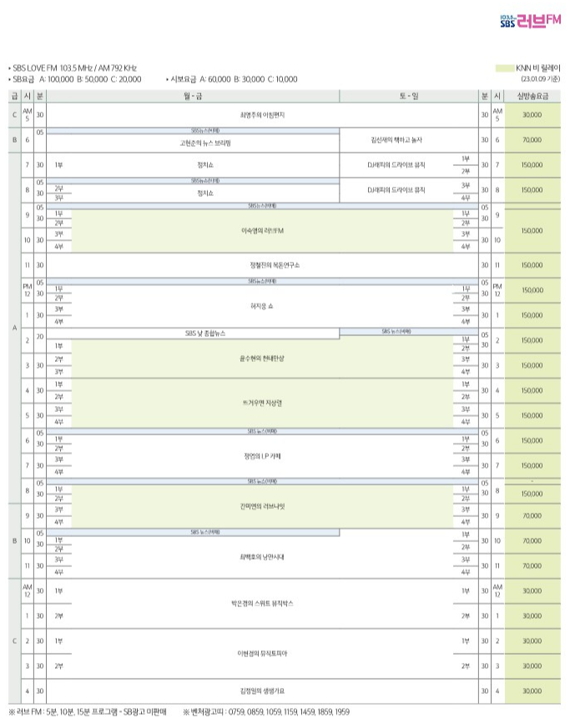
Task: Click the program 이현경의 뮤직토피아
Action: point(262,653)
